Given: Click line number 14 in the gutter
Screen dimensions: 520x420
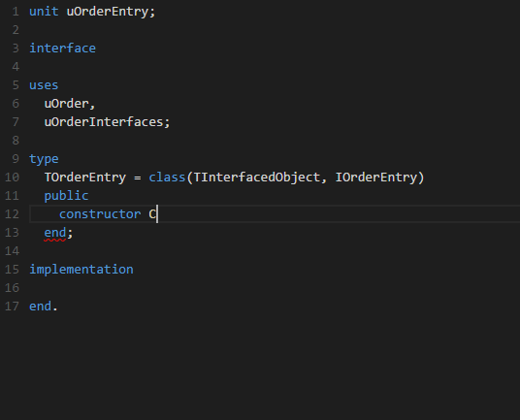Looking at the screenshot, I should (13, 251).
